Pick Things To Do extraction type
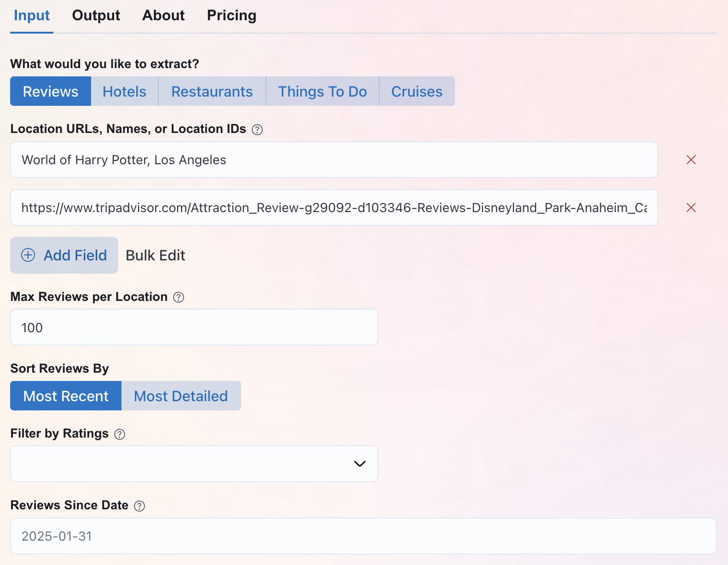 [322, 92]
